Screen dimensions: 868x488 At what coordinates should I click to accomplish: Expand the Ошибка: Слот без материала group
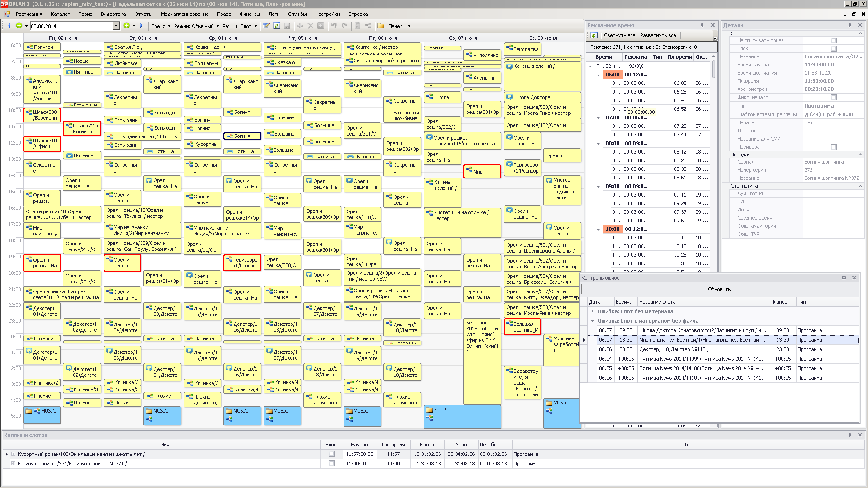click(592, 311)
